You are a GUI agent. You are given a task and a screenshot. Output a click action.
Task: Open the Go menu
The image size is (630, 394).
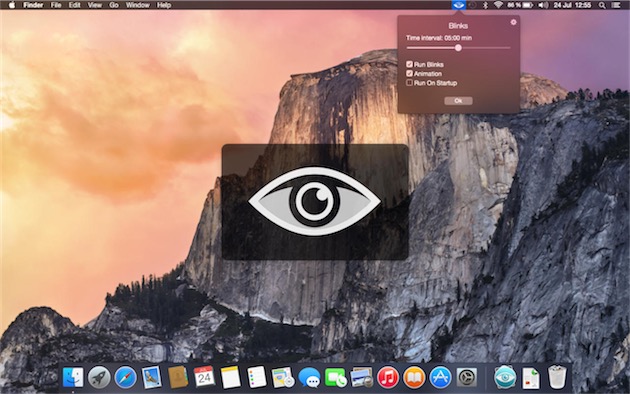114,5
